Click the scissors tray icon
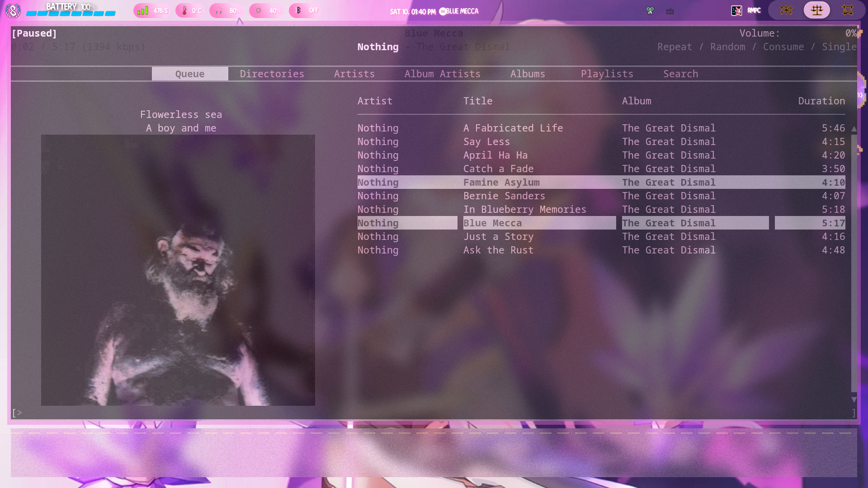This screenshot has height=488, width=868. tap(650, 11)
